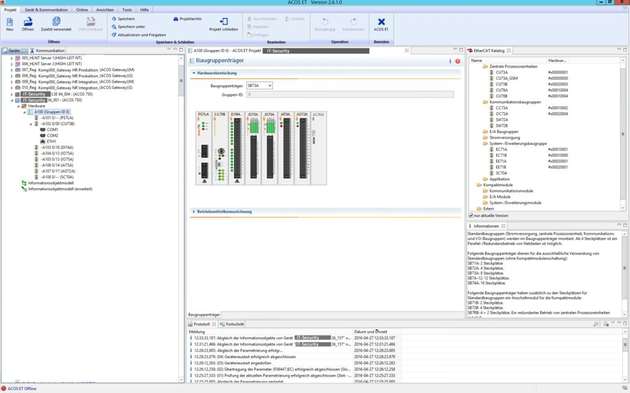Click Speichern unter button
This screenshot has height=393, width=630.
pyautogui.click(x=129, y=27)
